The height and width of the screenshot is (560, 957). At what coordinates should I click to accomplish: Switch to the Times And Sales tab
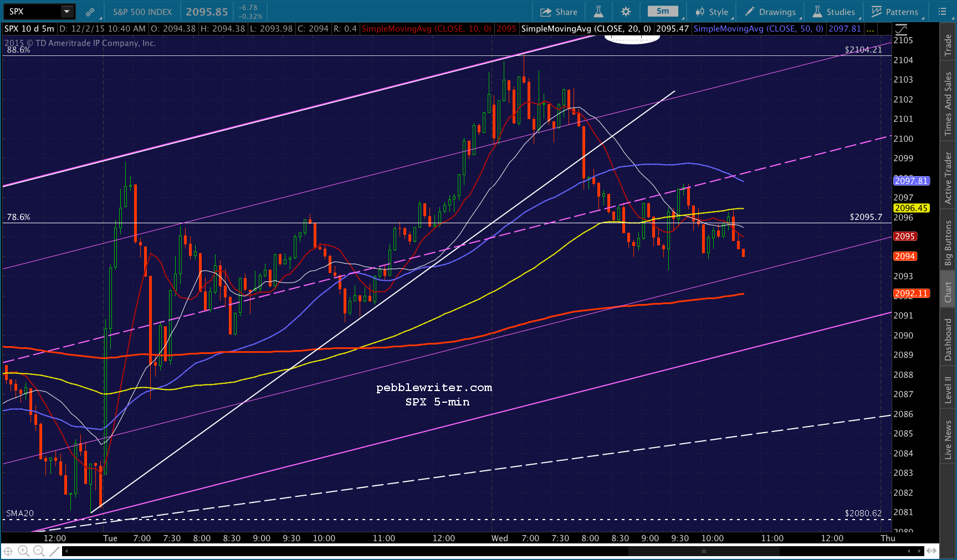[x=948, y=104]
